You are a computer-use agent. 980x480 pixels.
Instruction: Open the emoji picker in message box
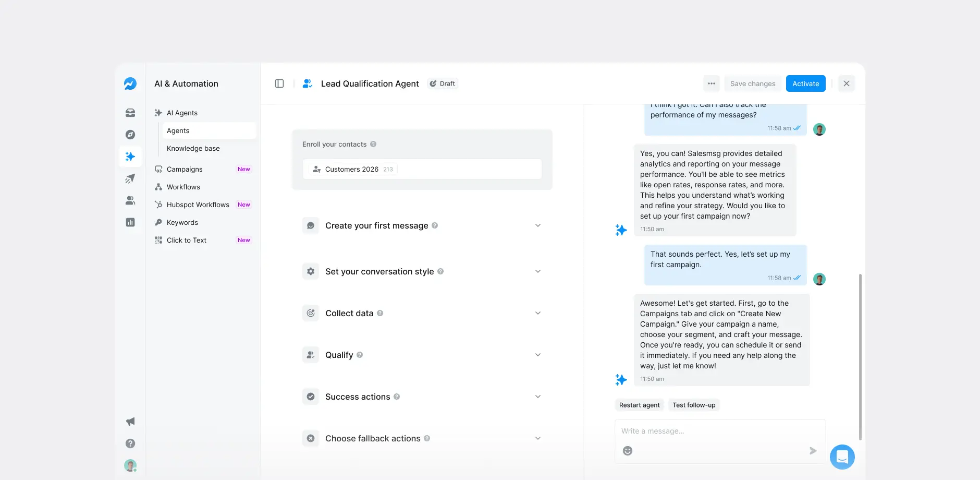point(628,451)
